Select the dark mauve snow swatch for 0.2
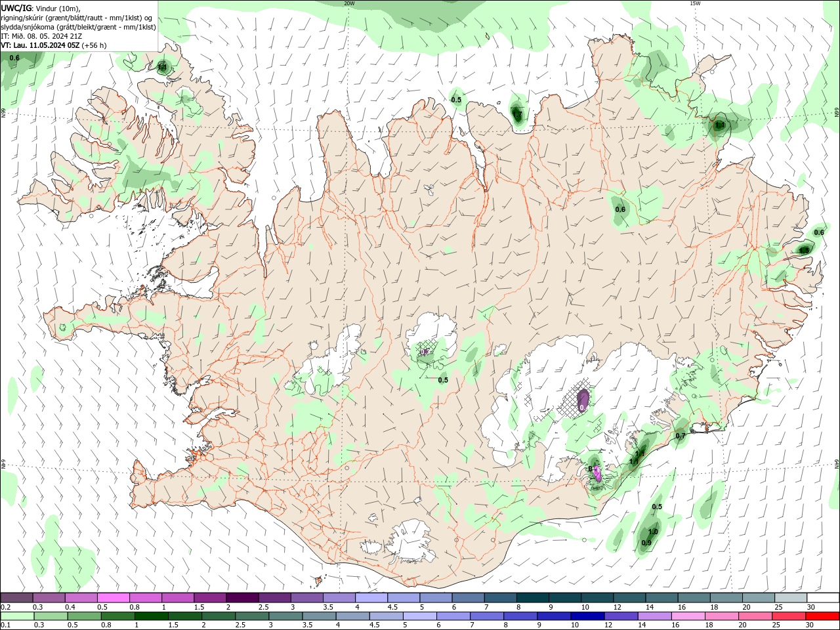This screenshot has width=840, height=630. click(x=16, y=598)
